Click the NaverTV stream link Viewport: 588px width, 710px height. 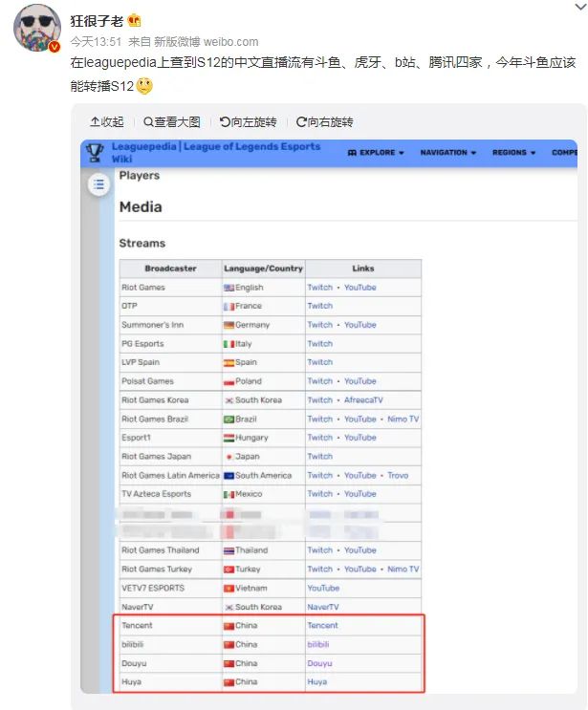pyautogui.click(x=323, y=607)
